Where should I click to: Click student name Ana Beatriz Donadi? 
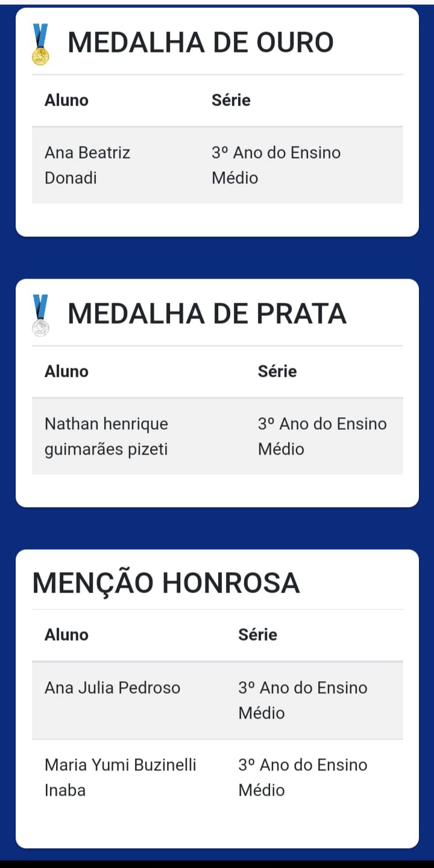[87, 165]
